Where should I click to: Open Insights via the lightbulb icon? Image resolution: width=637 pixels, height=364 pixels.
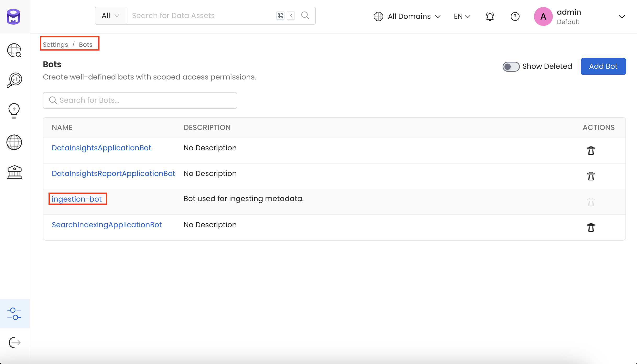tap(14, 111)
